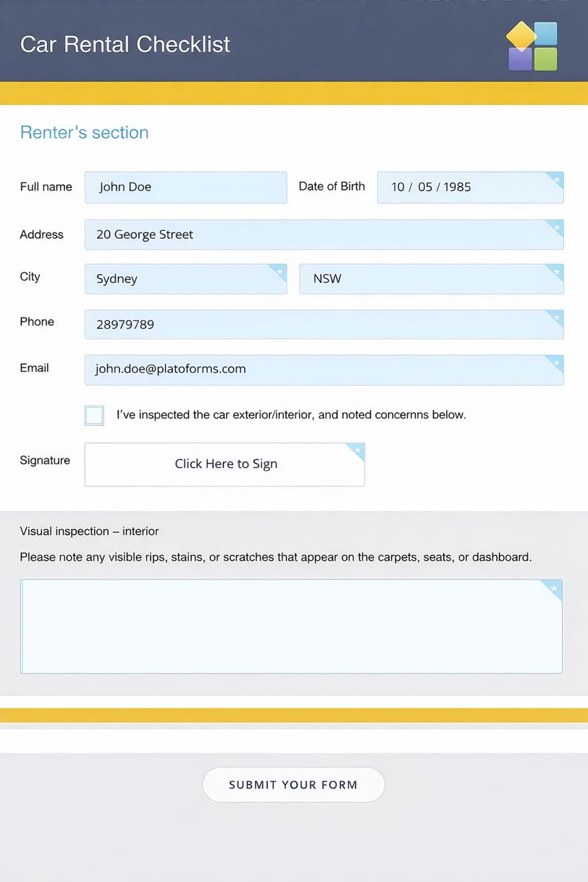Click inside the interior inspection notes textarea

(x=290, y=626)
